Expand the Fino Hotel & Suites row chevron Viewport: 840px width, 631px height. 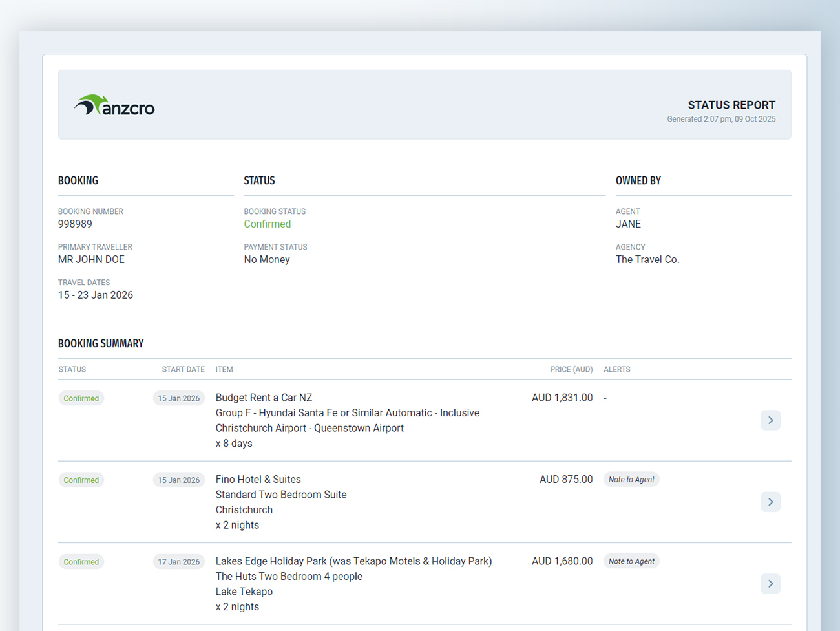coord(770,502)
